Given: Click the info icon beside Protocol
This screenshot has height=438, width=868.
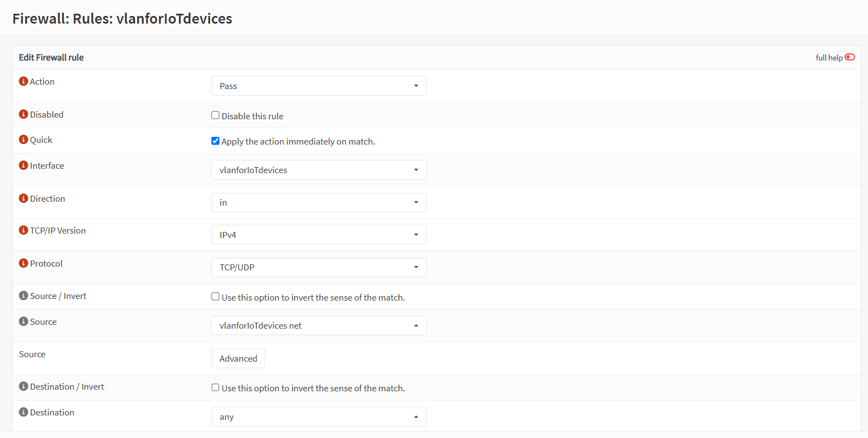Looking at the screenshot, I should click(23, 263).
